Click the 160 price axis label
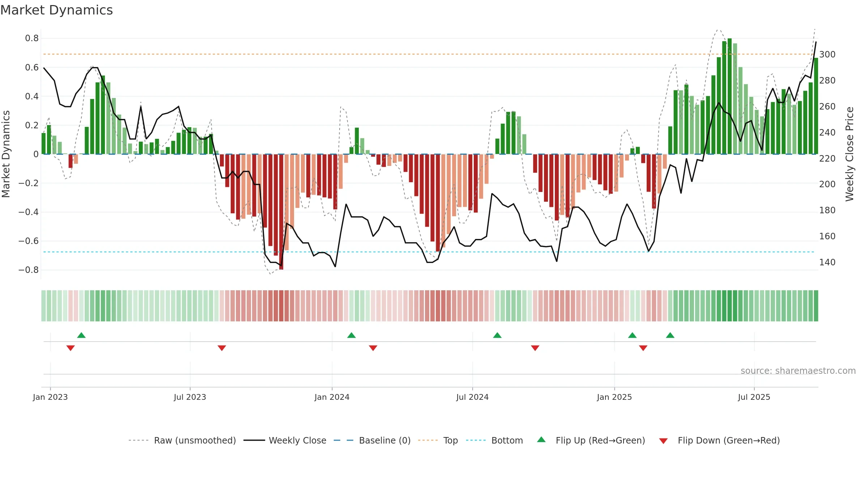 827,236
